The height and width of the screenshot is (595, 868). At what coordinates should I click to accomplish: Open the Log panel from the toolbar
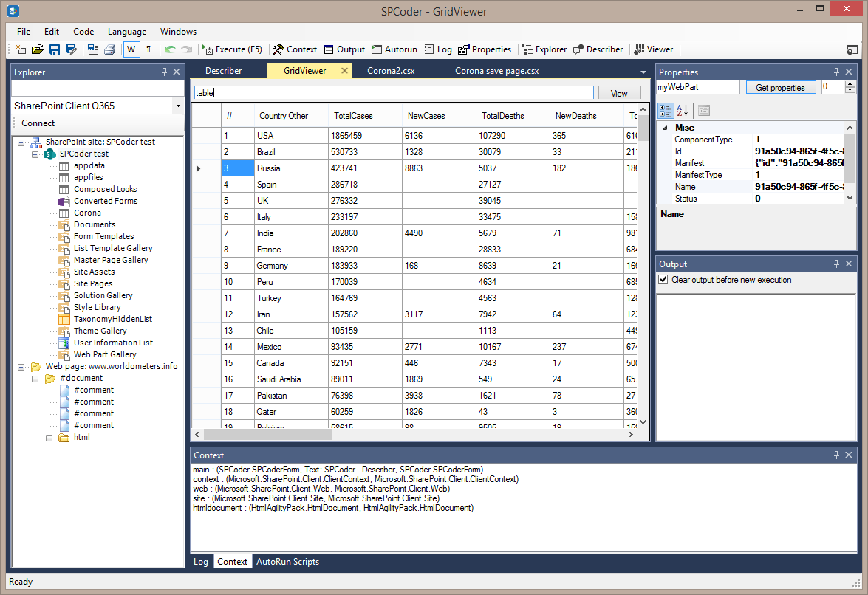[438, 49]
